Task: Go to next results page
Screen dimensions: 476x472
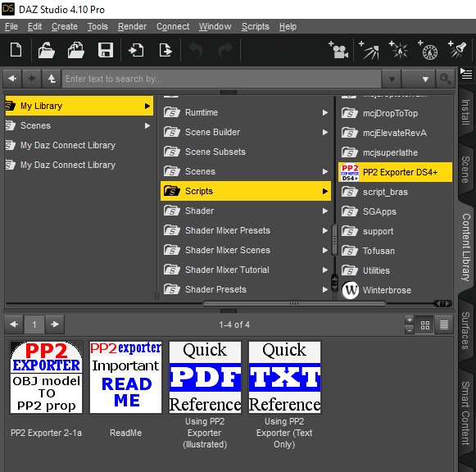Action: point(55,324)
